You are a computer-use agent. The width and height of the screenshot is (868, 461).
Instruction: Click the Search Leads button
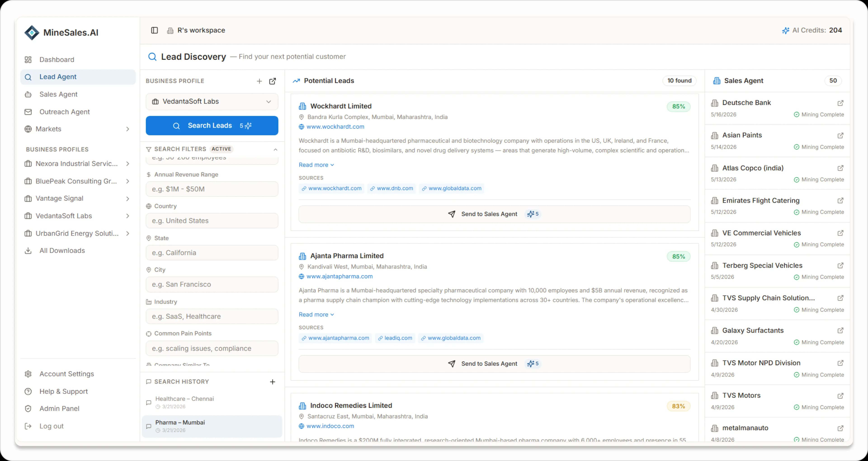tap(212, 126)
